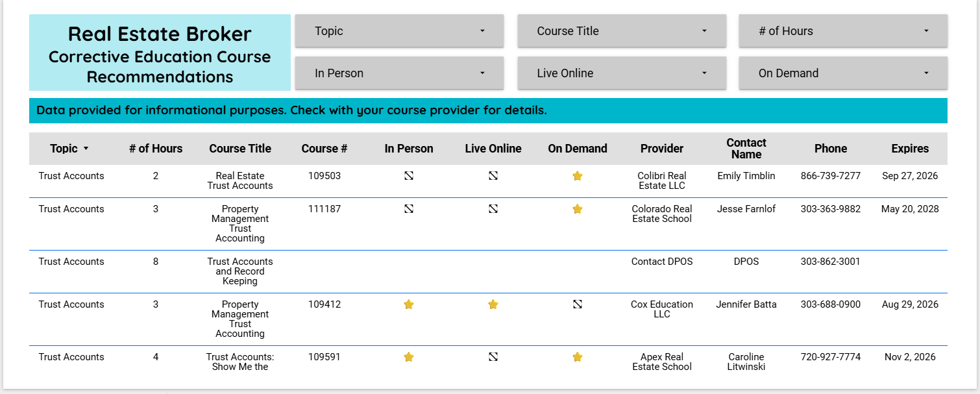
Task: Sort by the Expires column header
Action: point(910,149)
